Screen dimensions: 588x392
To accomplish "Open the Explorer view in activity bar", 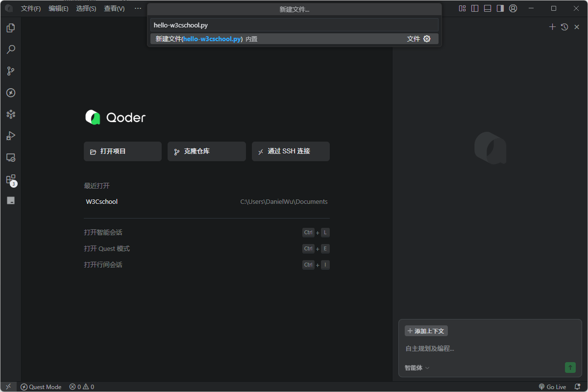I will [11, 28].
